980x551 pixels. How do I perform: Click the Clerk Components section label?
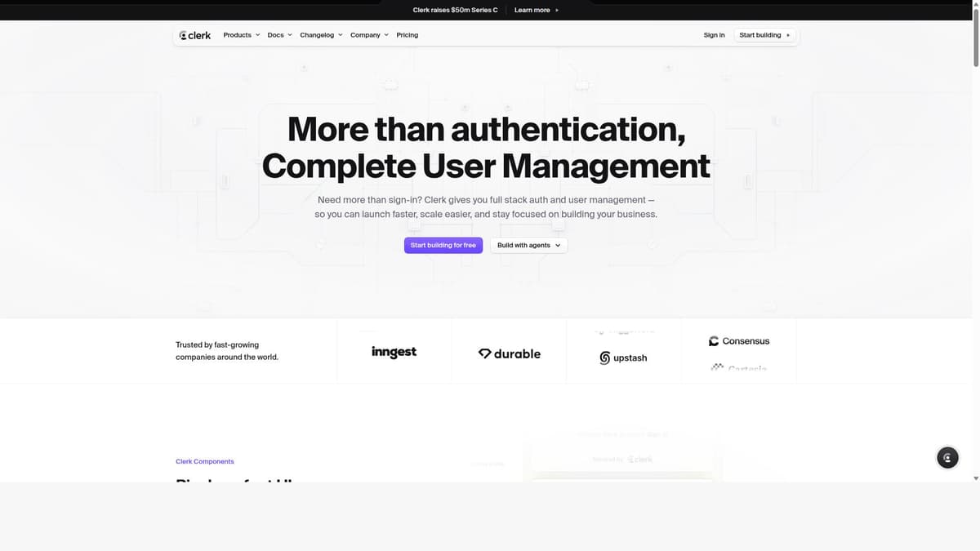tap(205, 461)
